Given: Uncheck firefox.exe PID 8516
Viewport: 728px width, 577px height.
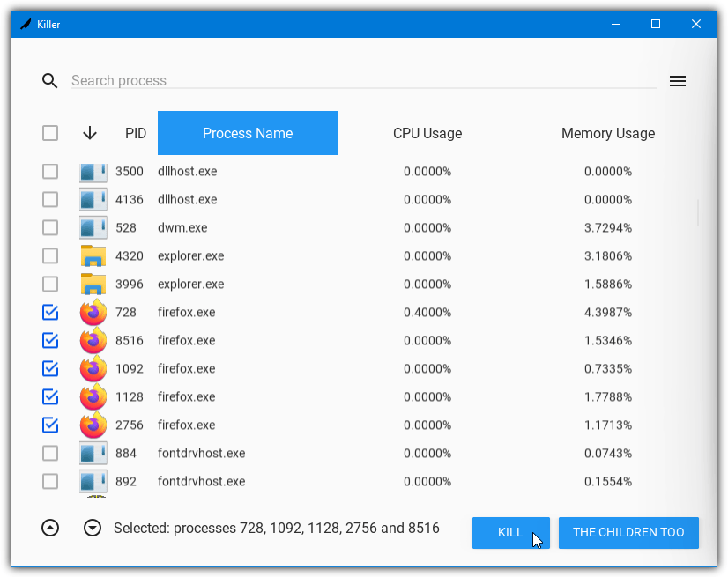Looking at the screenshot, I should pyautogui.click(x=50, y=341).
